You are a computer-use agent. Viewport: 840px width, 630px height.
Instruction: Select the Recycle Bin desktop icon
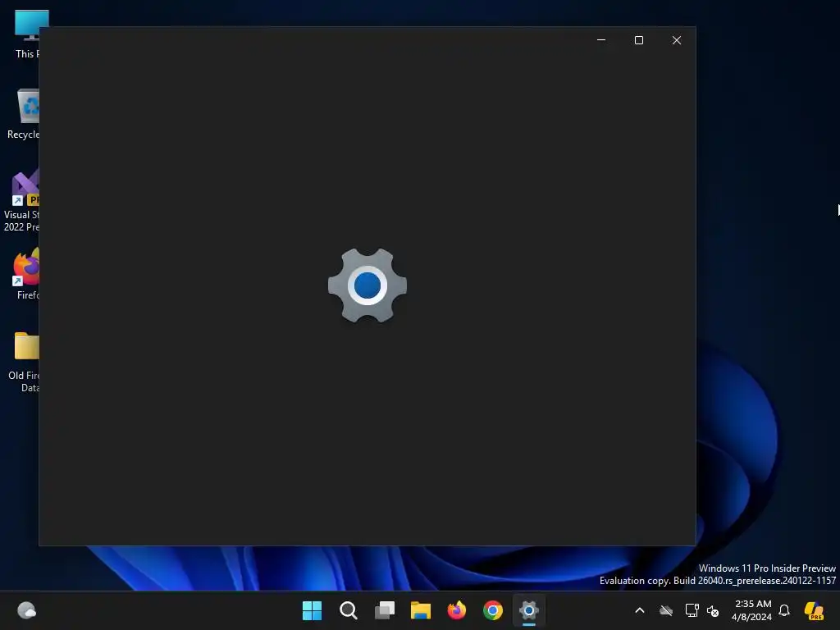(24, 114)
